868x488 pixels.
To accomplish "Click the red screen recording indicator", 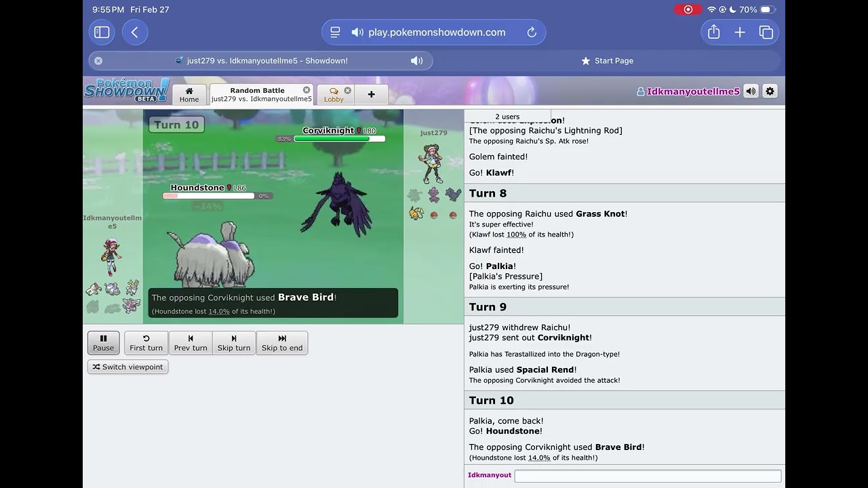I will 688,9.
